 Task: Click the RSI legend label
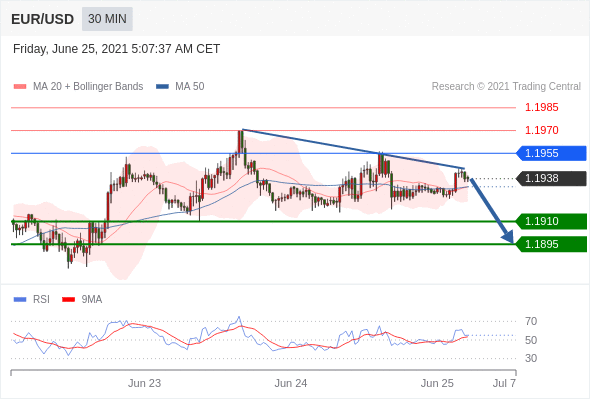41,300
